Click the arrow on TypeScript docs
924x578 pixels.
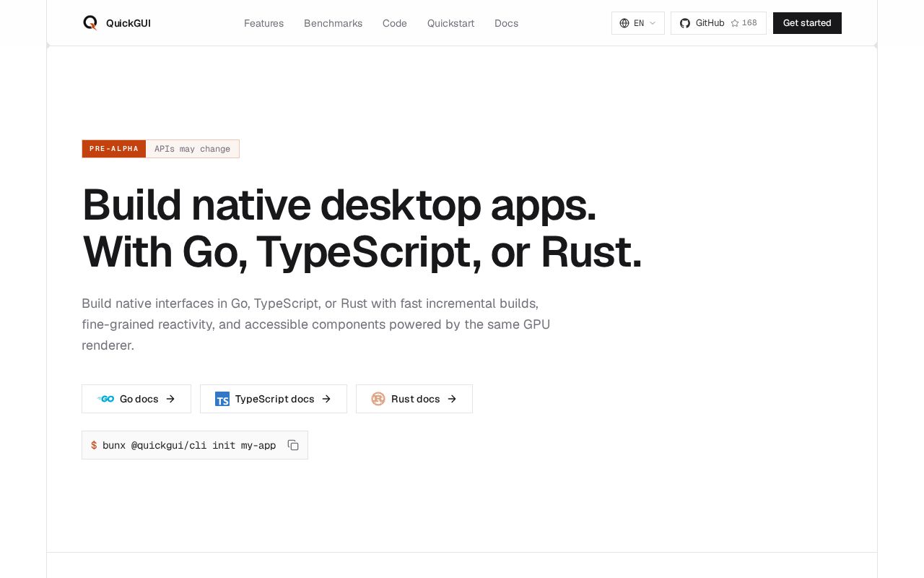(x=326, y=399)
